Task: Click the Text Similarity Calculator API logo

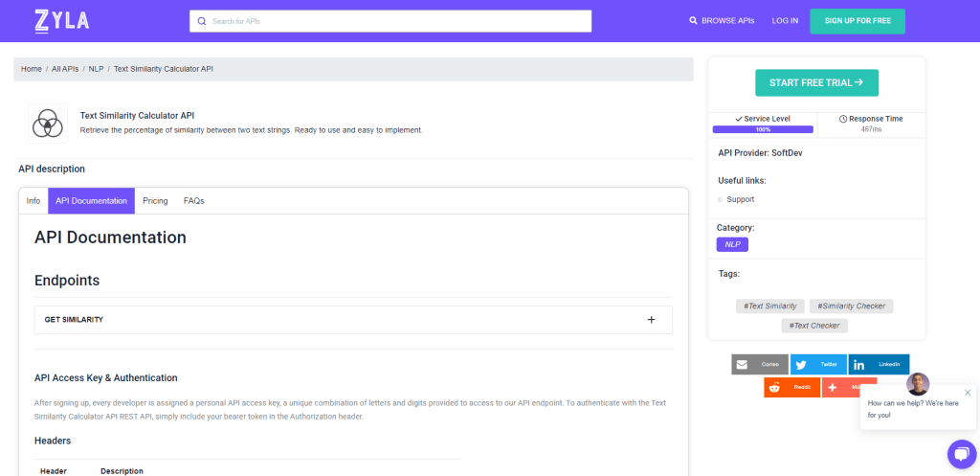Action: (x=48, y=124)
